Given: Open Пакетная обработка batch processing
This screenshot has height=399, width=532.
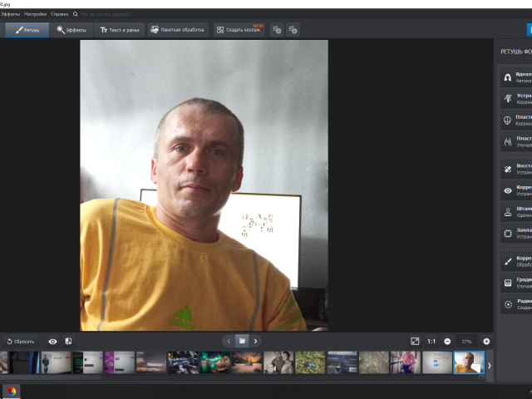Looking at the screenshot, I should [x=177, y=30].
